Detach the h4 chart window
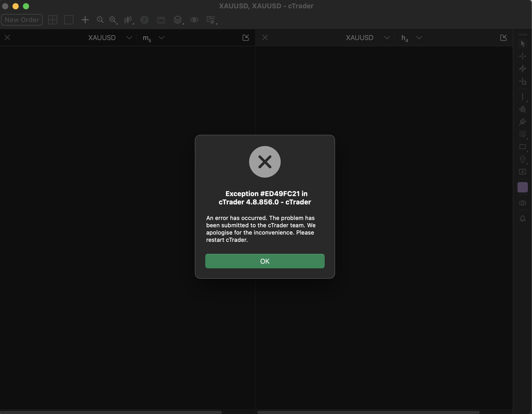The image size is (532, 414). pyautogui.click(x=503, y=38)
